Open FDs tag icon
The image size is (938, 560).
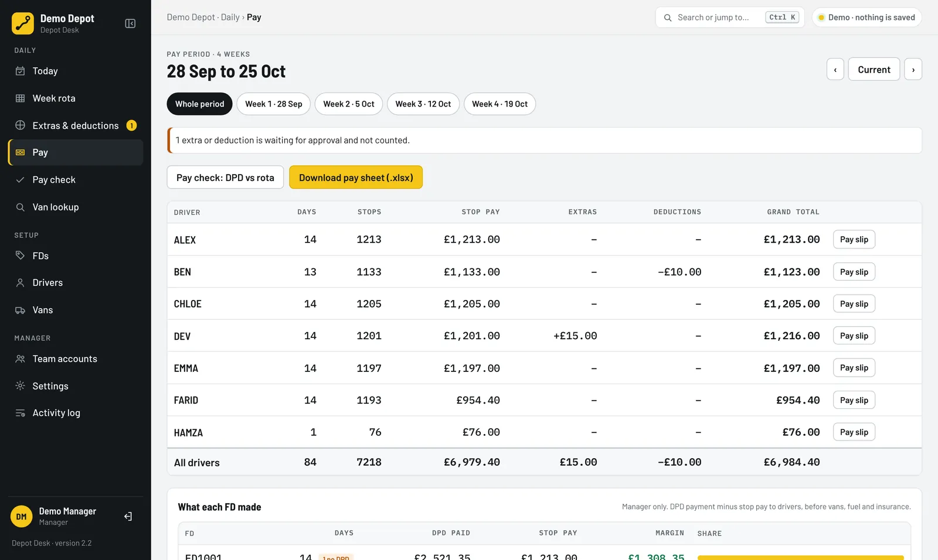coord(20,255)
